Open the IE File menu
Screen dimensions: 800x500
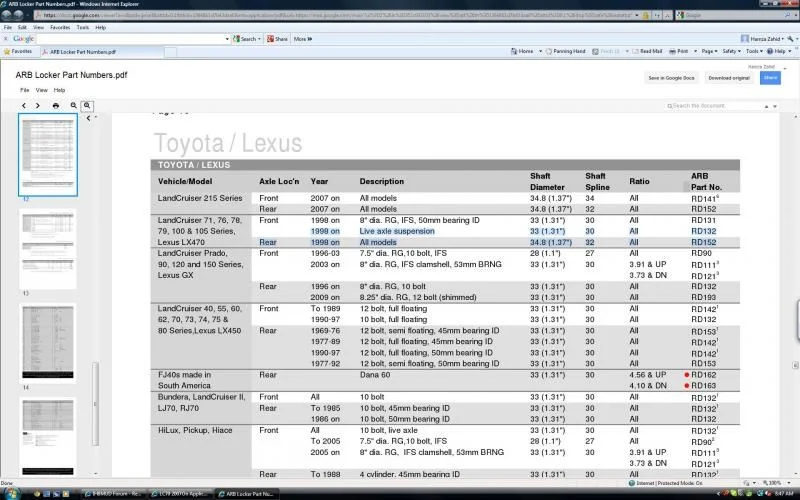8,28
